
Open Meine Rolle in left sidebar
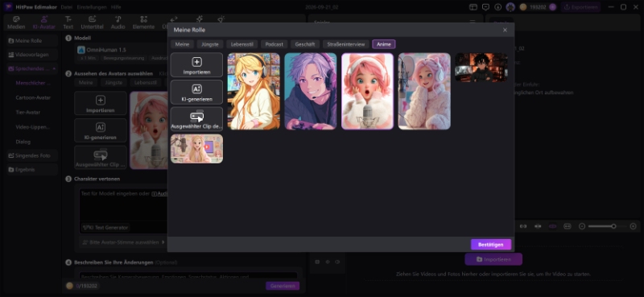[x=31, y=41]
